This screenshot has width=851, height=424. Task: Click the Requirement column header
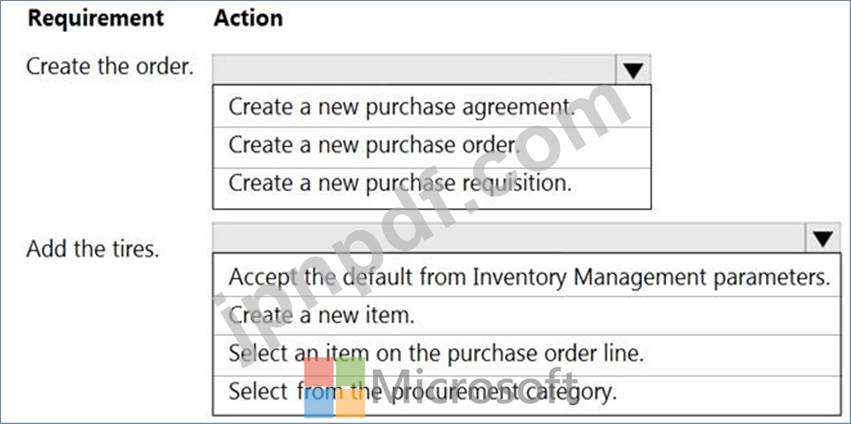[95, 18]
